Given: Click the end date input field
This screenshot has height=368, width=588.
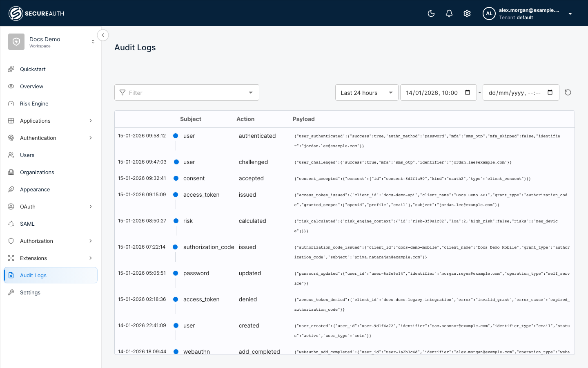Looking at the screenshot, I should (521, 92).
